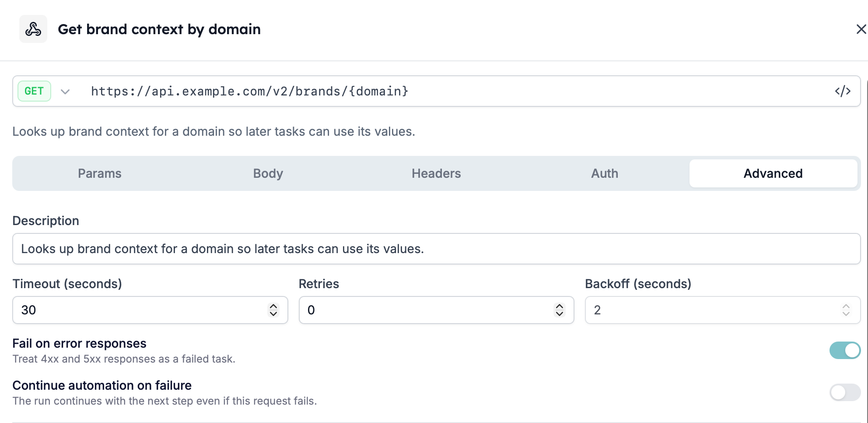Click the Fail on error responses label

(79, 343)
